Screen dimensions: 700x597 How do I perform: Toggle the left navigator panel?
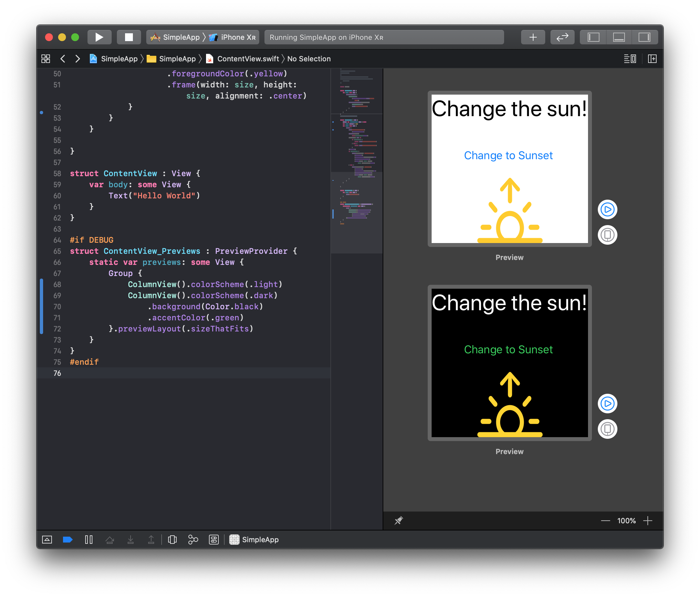pyautogui.click(x=593, y=37)
